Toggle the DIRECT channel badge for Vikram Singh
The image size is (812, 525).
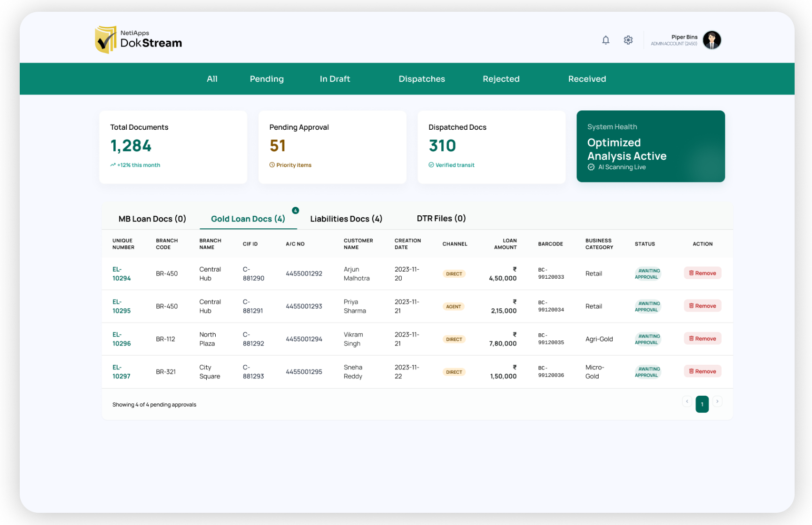(x=453, y=339)
